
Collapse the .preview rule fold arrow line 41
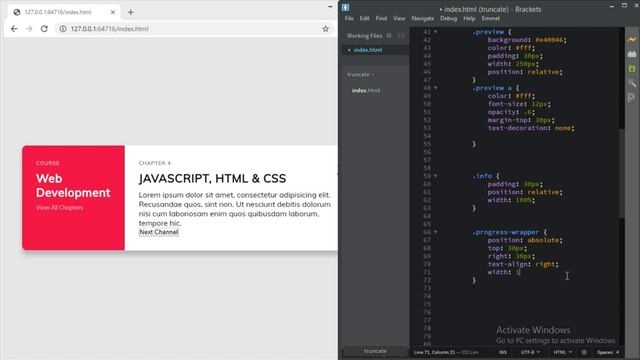point(436,31)
